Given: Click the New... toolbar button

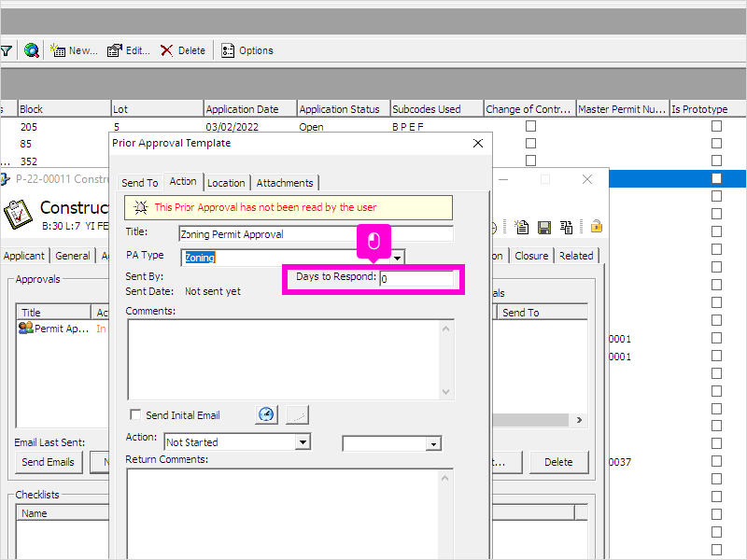Looking at the screenshot, I should [x=74, y=50].
